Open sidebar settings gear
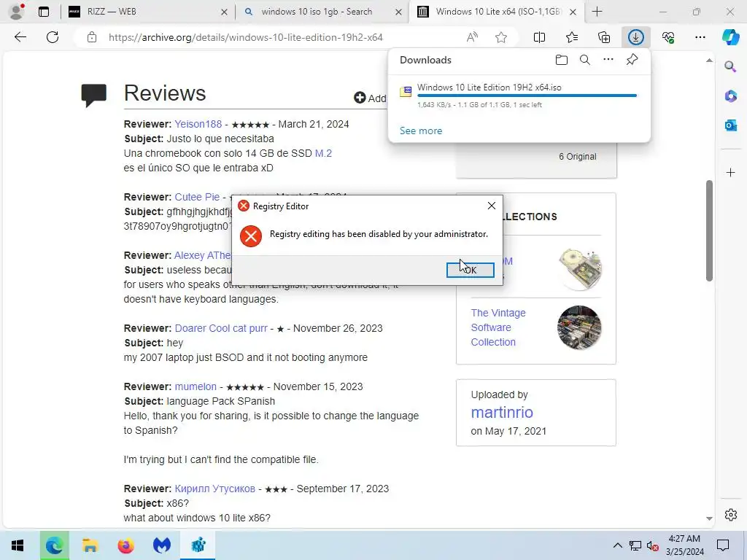This screenshot has width=747, height=560. click(730, 515)
